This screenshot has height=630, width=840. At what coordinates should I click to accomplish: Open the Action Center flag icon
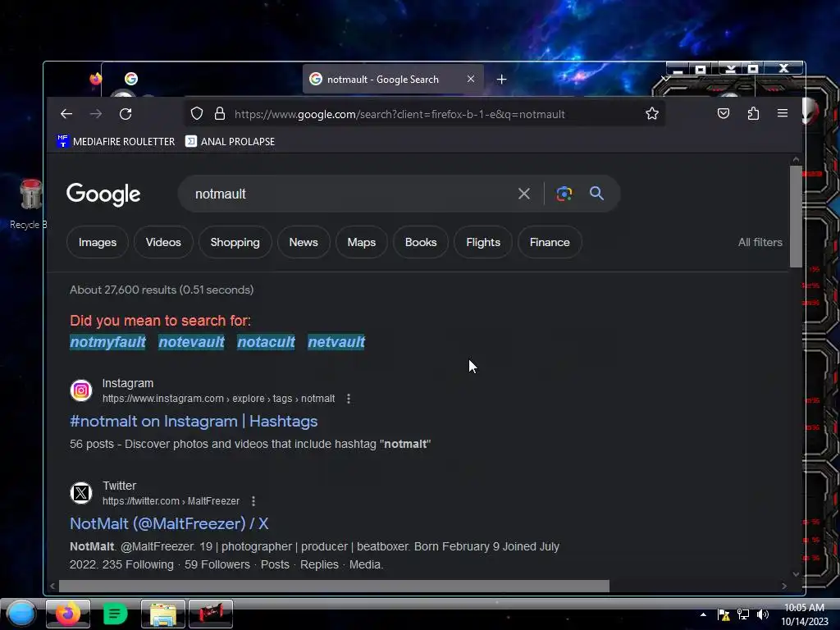(724, 614)
